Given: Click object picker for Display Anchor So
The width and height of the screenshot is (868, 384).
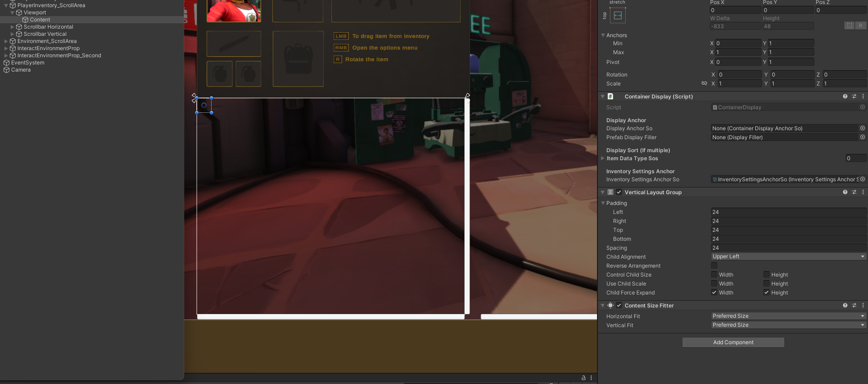Looking at the screenshot, I should (862, 128).
